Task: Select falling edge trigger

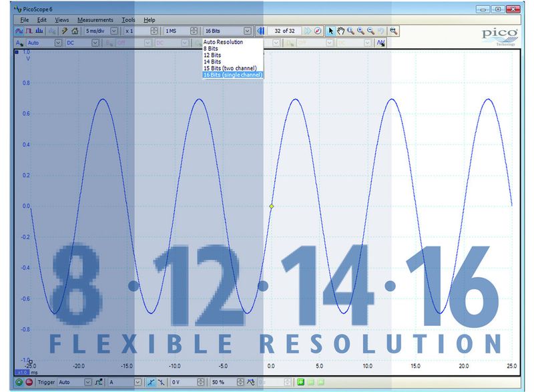Action: click(161, 382)
